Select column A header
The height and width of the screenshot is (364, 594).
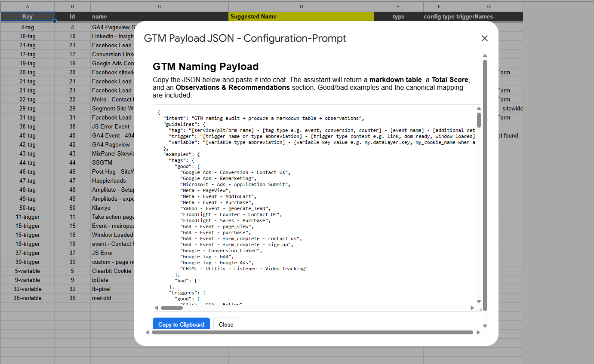(x=28, y=6)
